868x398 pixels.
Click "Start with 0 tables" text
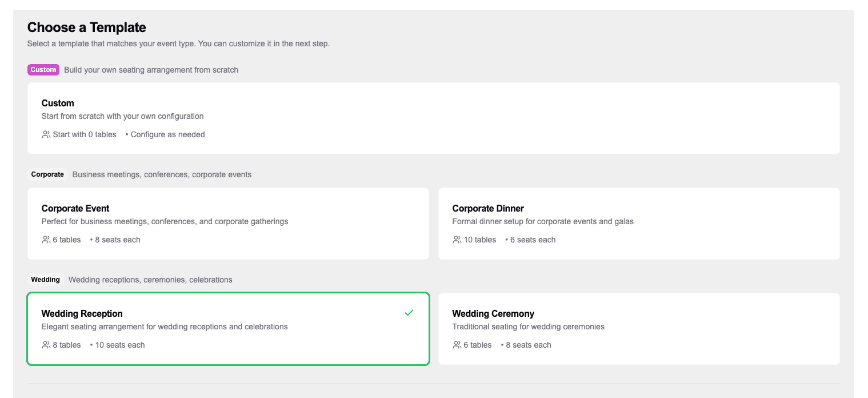(x=85, y=134)
